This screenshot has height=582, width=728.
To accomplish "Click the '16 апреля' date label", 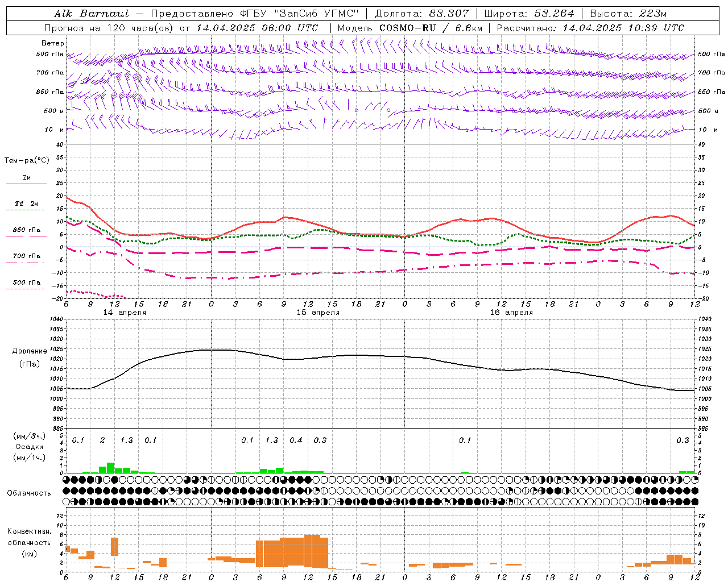I will (x=511, y=313).
